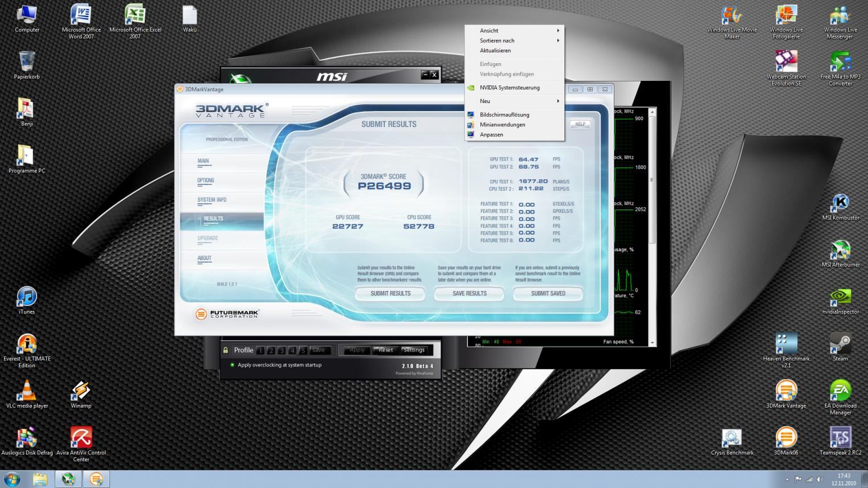Viewport: 868px width, 488px height.
Task: Go to MAIN in 3DMark sidebar
Action: [203, 161]
